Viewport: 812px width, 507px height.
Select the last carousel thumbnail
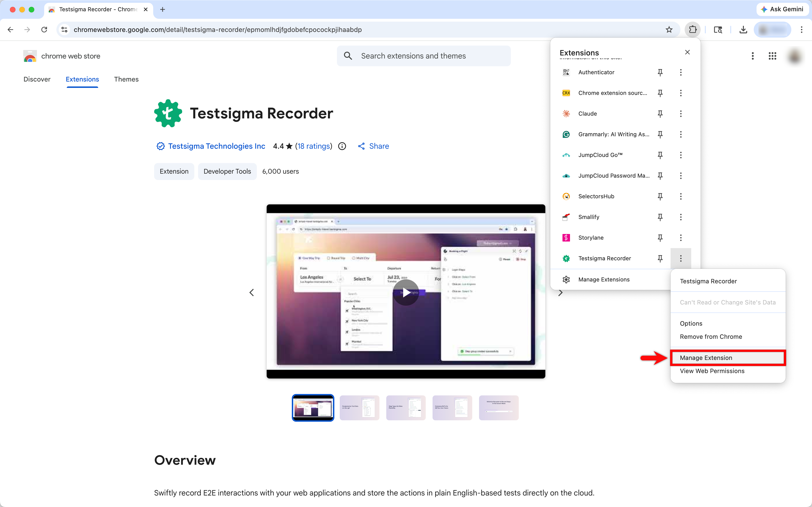pos(499,408)
